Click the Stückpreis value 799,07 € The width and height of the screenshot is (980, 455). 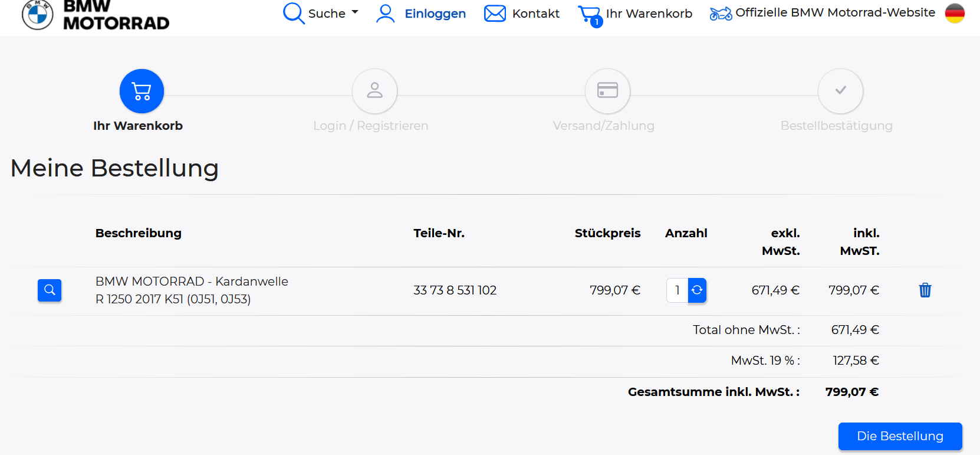(615, 290)
